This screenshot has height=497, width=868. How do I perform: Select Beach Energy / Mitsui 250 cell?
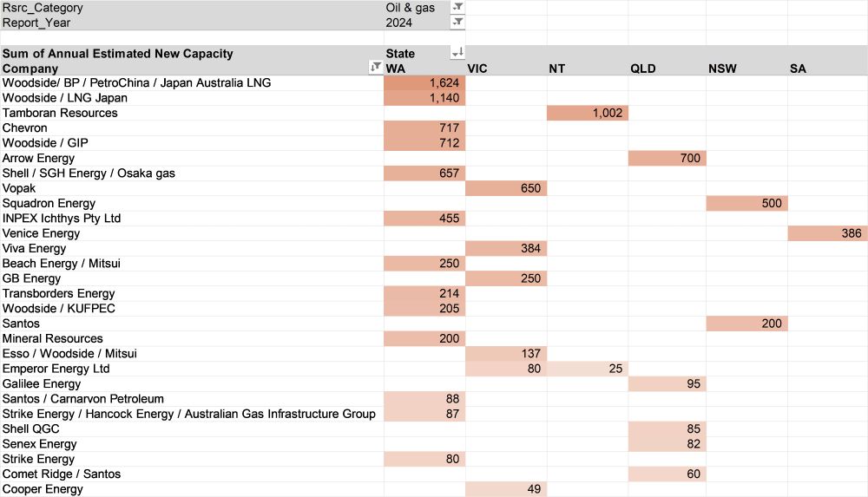pos(424,264)
